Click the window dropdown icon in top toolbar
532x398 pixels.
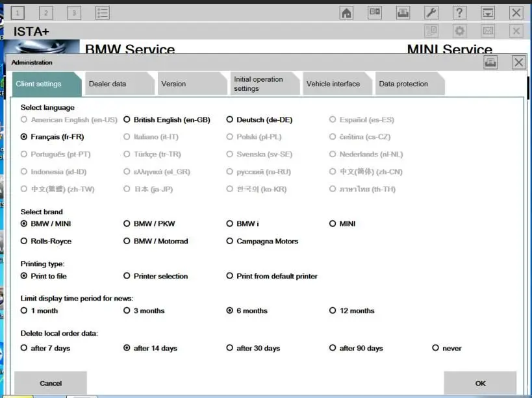(488, 13)
